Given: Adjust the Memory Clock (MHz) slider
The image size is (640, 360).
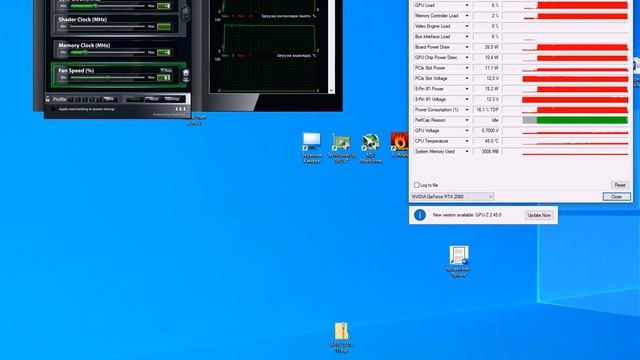Looking at the screenshot, I should [107, 53].
